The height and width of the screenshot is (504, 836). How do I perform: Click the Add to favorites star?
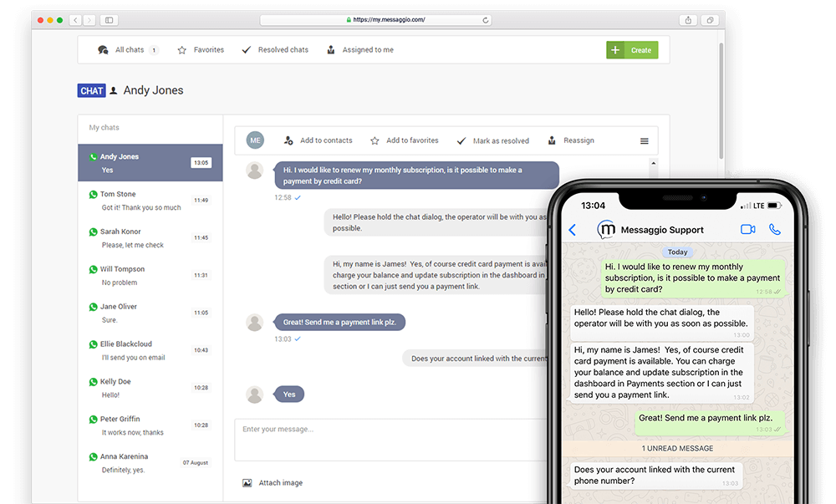(x=375, y=141)
